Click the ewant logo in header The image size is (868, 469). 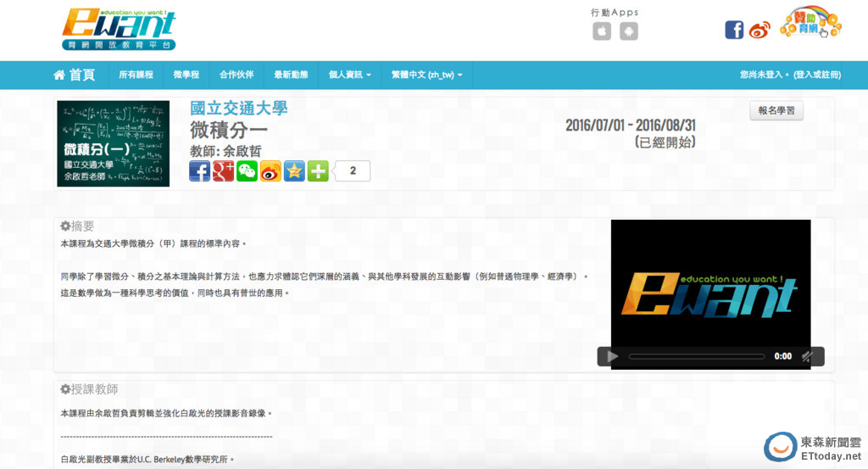click(x=119, y=30)
